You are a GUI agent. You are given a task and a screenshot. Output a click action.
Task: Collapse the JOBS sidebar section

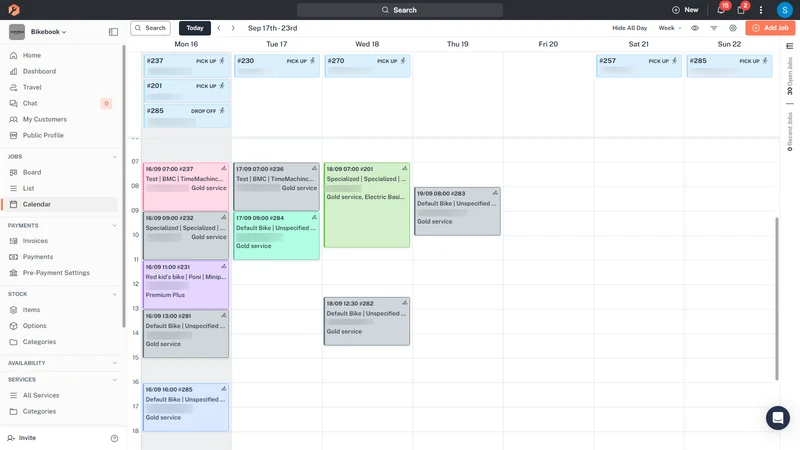tap(114, 157)
